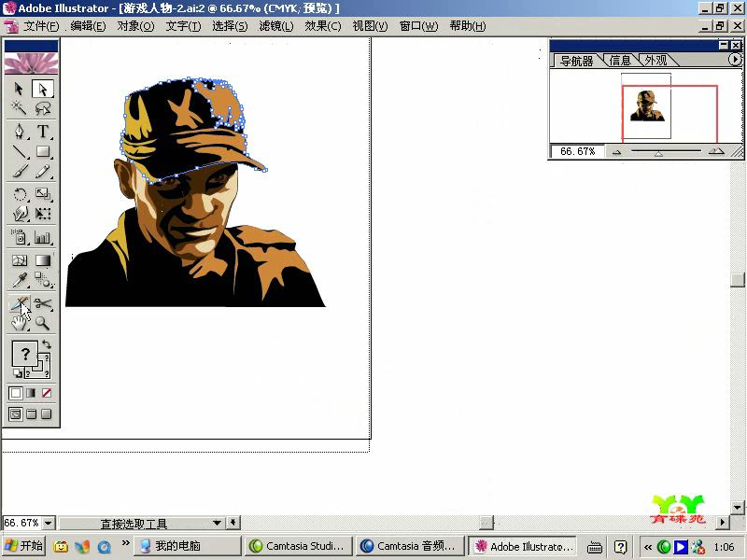Choose the Line Segment tool
The image size is (747, 560).
point(19,151)
